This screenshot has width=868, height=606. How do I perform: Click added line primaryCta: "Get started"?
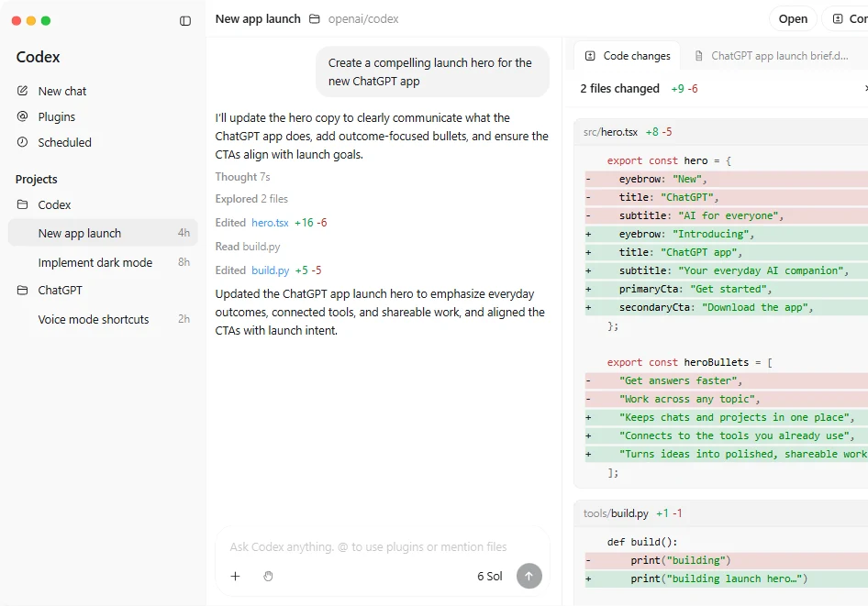pos(727,289)
